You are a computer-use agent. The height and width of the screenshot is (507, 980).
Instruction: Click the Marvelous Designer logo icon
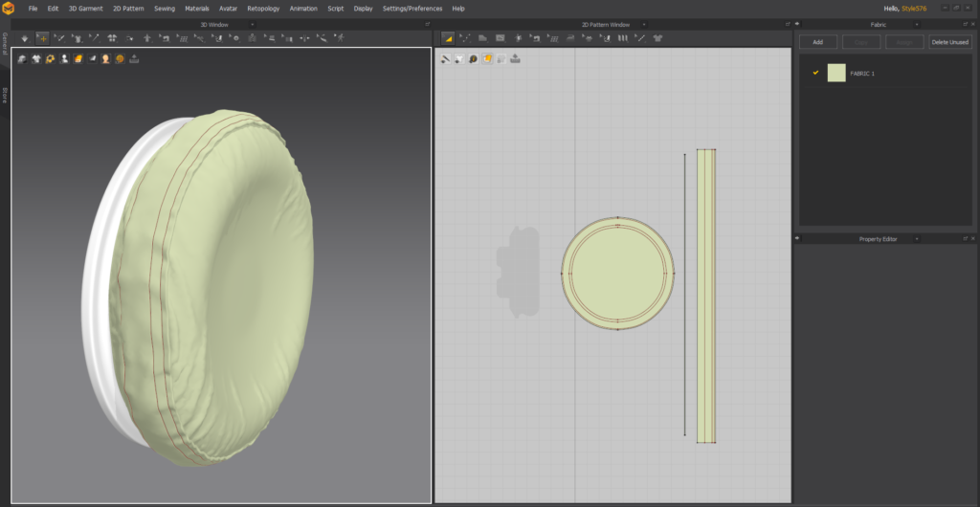click(10, 8)
